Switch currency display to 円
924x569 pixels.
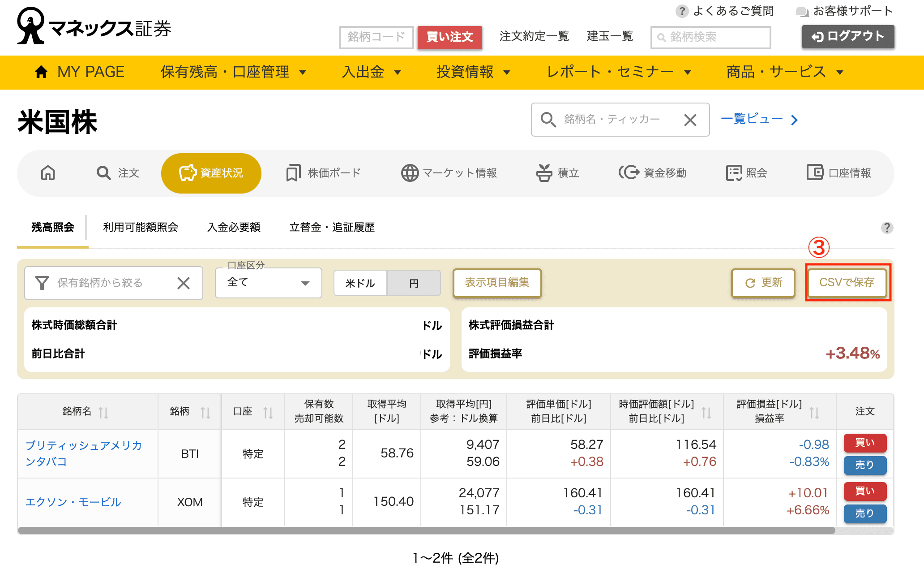[x=414, y=283]
